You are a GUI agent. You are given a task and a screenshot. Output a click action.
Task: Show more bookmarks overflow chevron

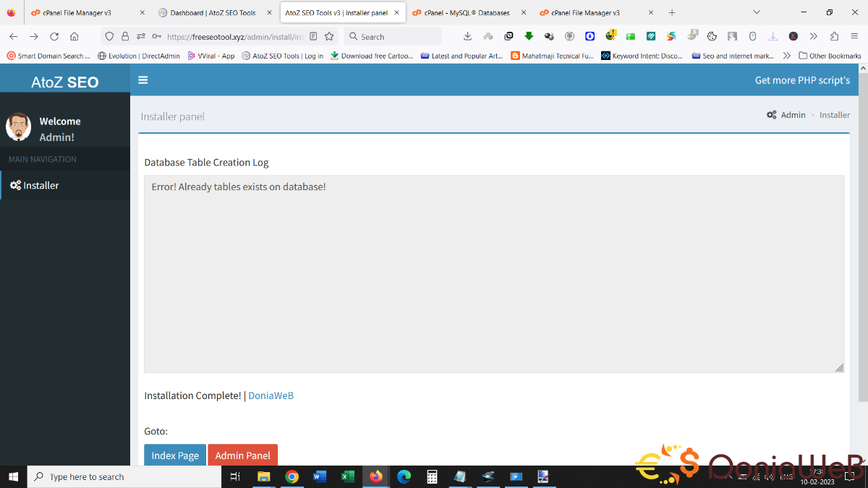(x=787, y=56)
